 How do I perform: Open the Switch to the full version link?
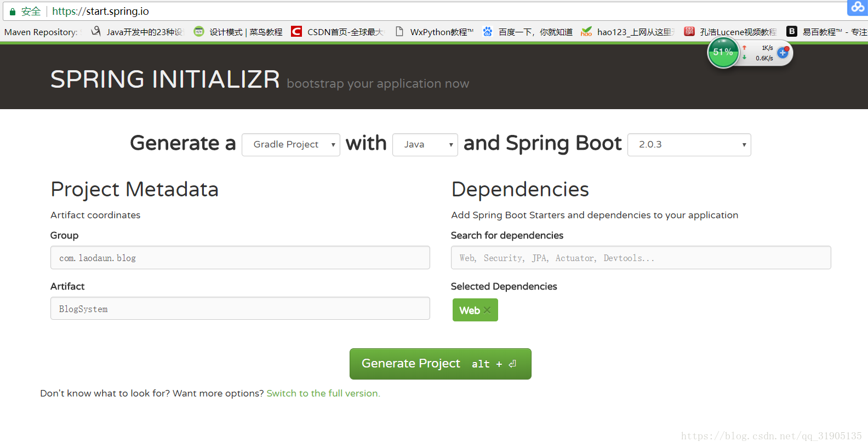(323, 393)
